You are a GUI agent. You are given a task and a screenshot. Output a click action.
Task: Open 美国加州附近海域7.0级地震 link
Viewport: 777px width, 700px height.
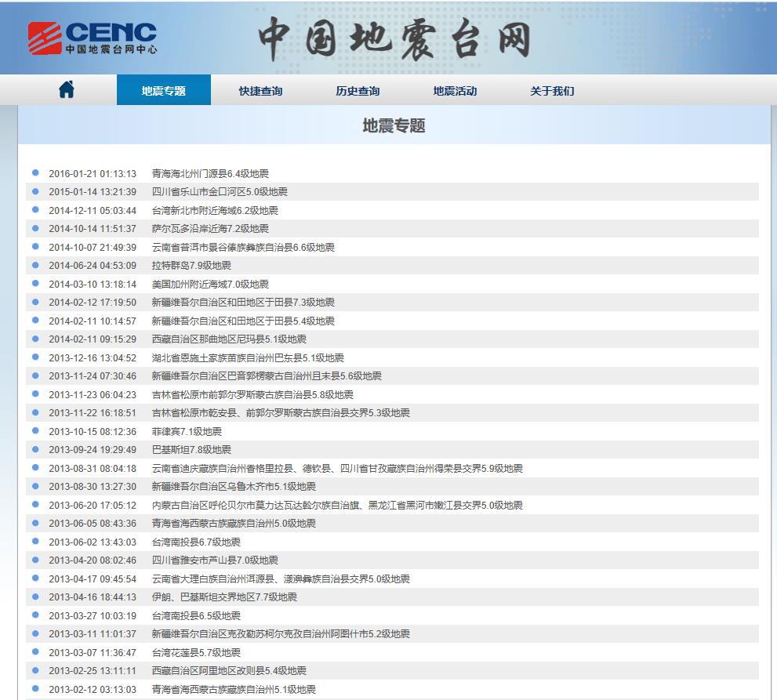click(210, 285)
